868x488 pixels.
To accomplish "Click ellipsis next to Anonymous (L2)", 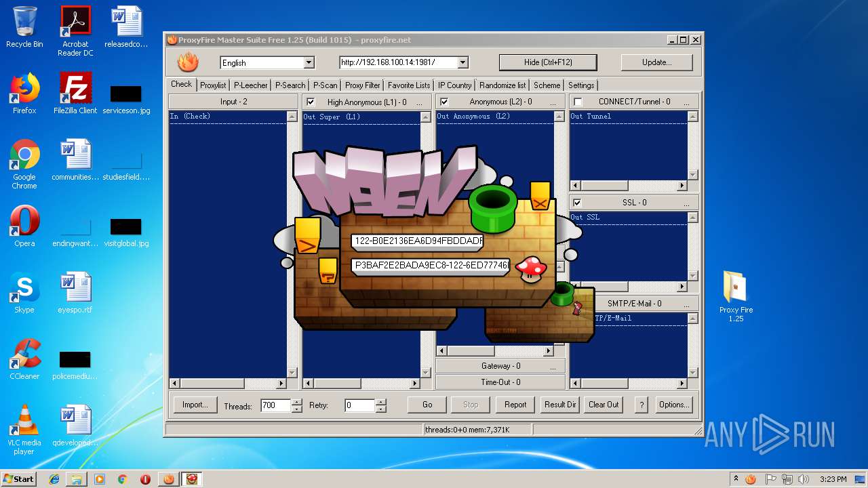I will [x=553, y=102].
